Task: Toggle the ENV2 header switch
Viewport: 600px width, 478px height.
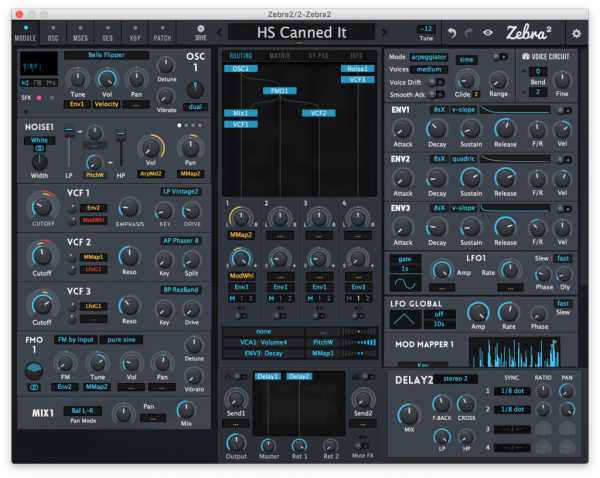Action: (564, 159)
